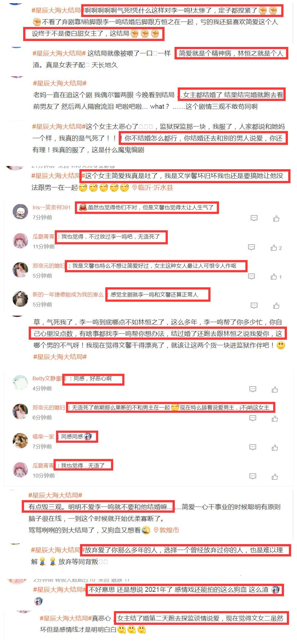Like 瓜瓞青青's 10分钟前 comment

[275, 477]
